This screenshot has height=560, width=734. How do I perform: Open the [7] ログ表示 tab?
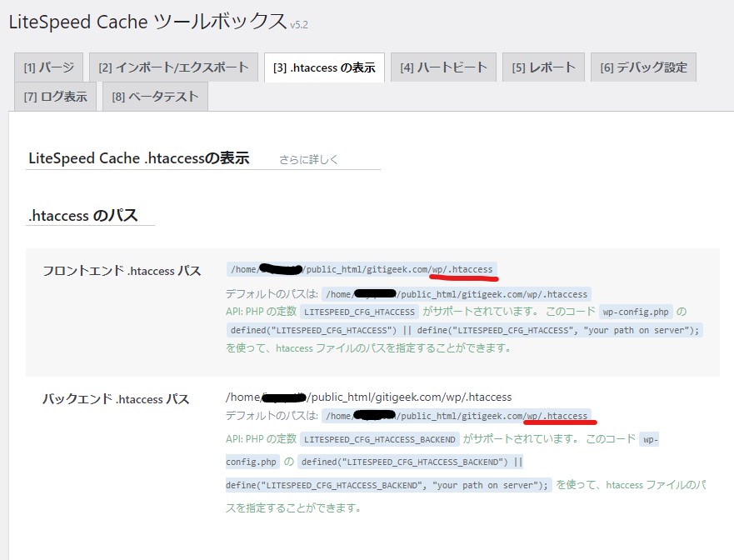(x=55, y=97)
